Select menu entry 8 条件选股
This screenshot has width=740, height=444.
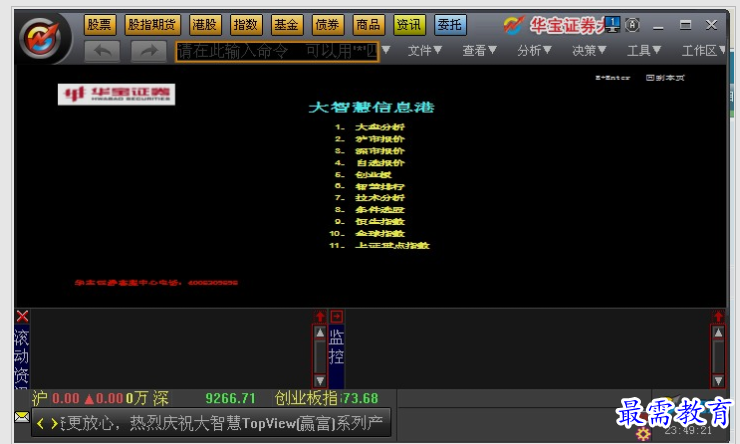click(370, 209)
